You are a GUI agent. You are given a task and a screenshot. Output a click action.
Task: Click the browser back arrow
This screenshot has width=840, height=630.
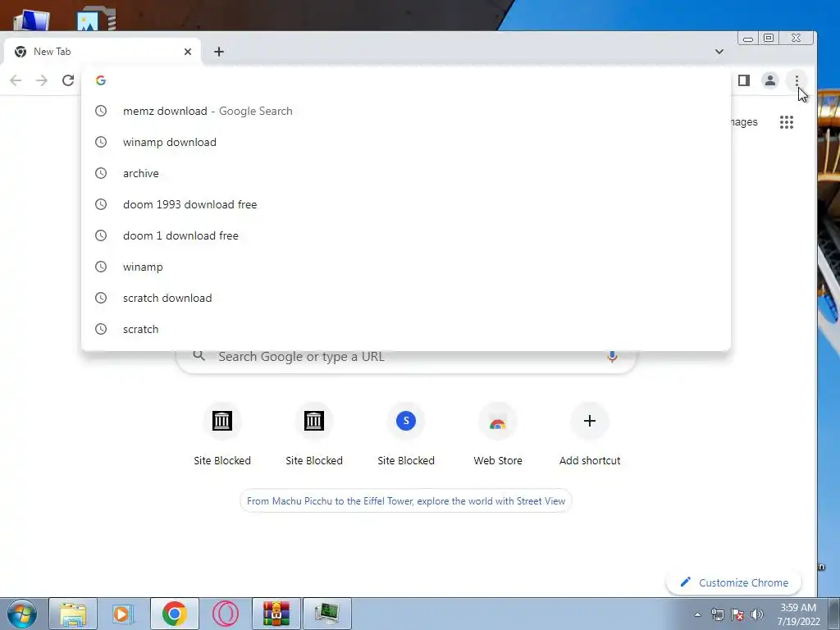point(16,80)
